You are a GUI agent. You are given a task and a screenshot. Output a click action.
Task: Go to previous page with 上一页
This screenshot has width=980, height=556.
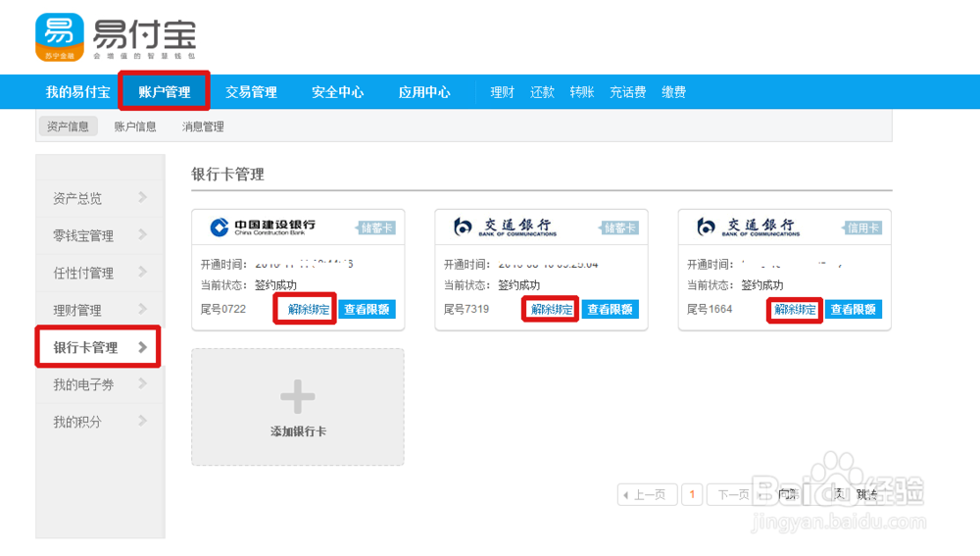click(648, 494)
